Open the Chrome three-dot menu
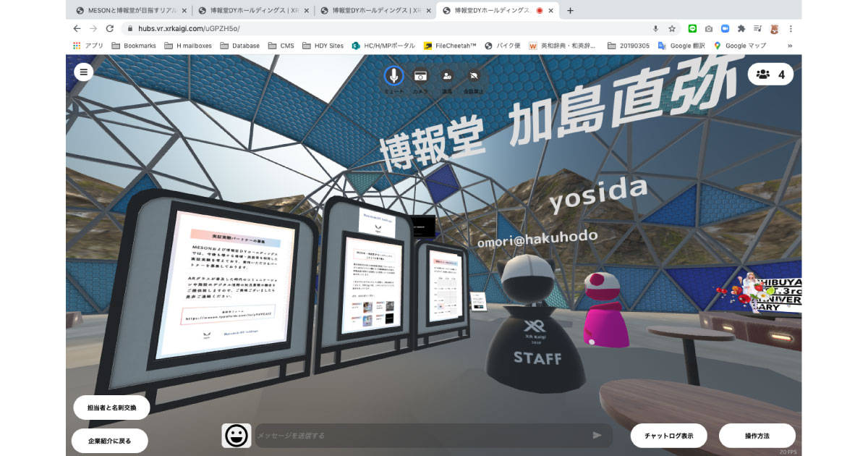The image size is (868, 456). tap(790, 28)
